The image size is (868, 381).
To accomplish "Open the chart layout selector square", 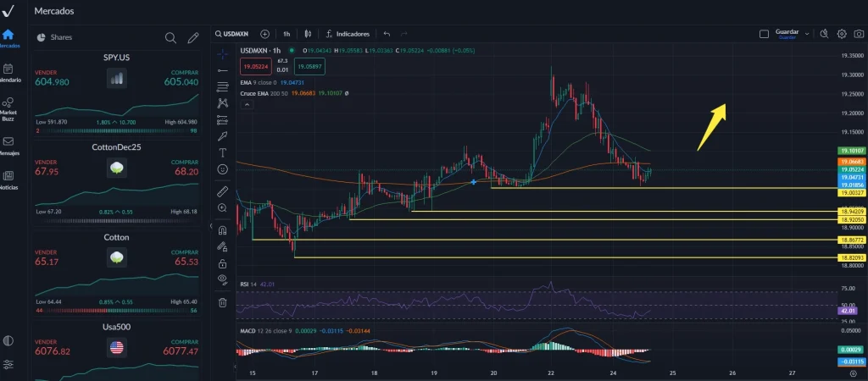I will click(x=764, y=34).
